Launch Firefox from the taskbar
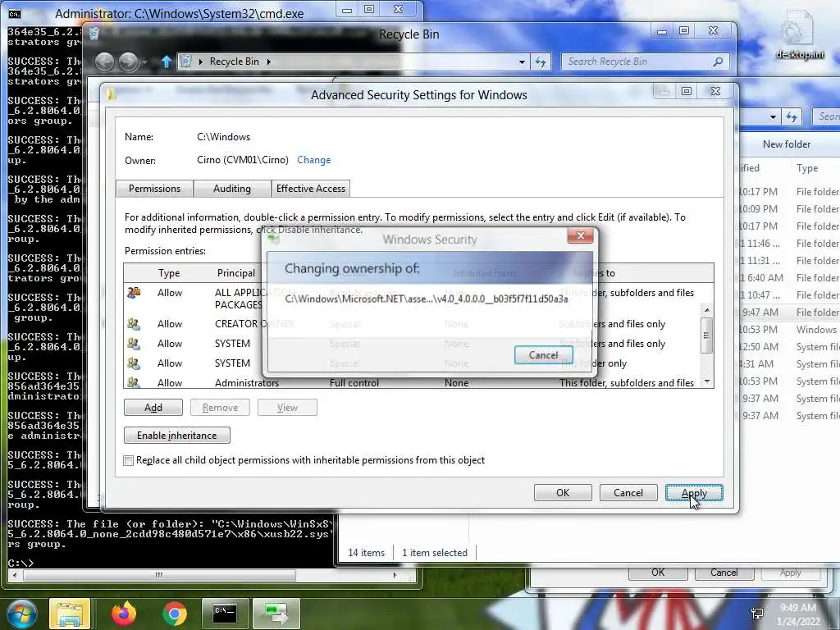 123,614
